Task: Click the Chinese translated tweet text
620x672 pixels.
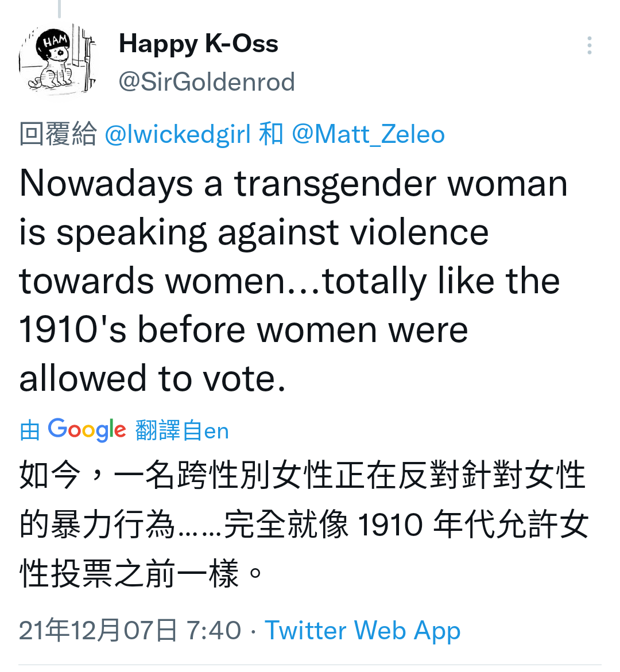Action: (x=304, y=524)
